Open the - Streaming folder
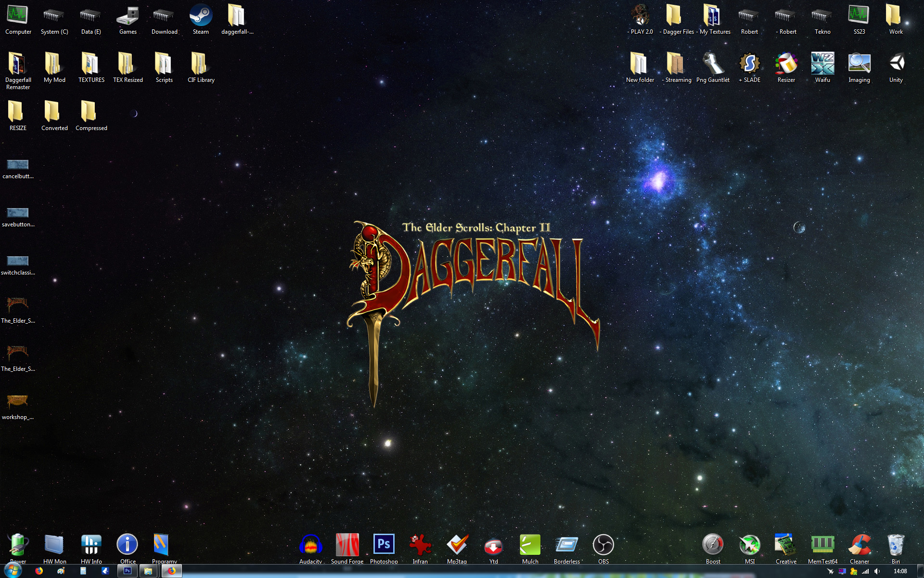Image resolution: width=924 pixels, height=578 pixels. (x=677, y=68)
